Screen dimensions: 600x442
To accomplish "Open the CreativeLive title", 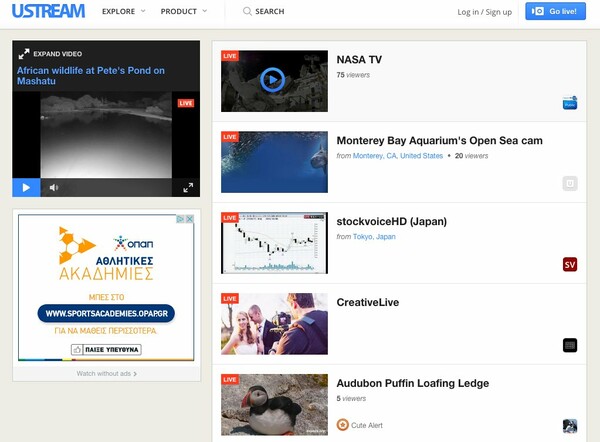I will 368,302.
